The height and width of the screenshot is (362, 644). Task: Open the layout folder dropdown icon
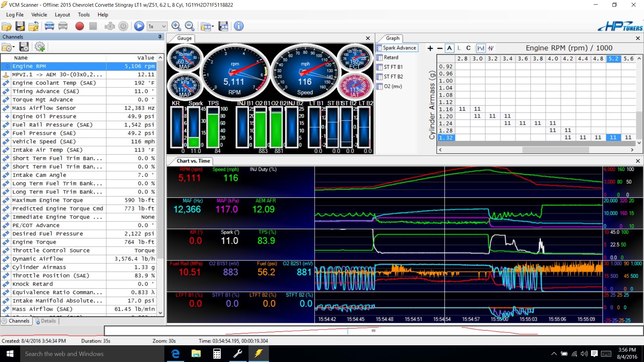(x=207, y=26)
